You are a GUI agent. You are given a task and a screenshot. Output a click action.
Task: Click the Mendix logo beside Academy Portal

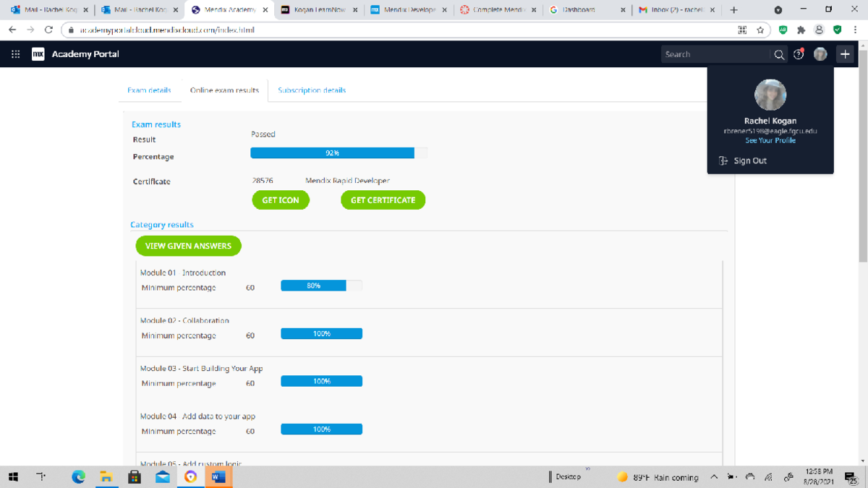[x=38, y=53]
